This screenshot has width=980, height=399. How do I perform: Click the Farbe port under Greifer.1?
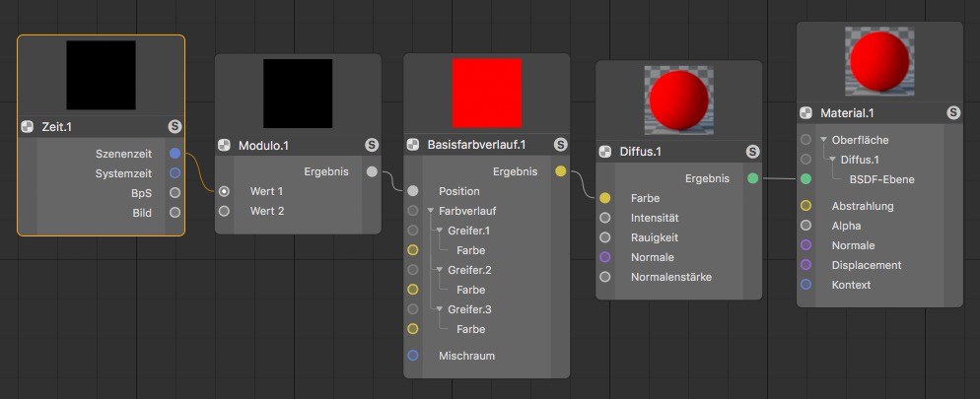coord(412,250)
